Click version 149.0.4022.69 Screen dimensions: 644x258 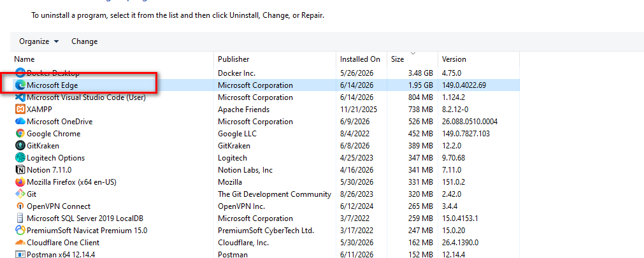[464, 85]
